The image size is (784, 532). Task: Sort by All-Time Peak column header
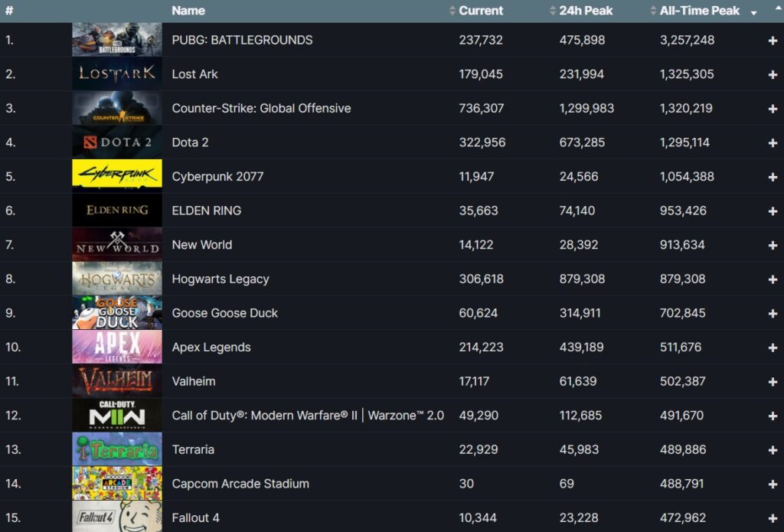coord(700,11)
